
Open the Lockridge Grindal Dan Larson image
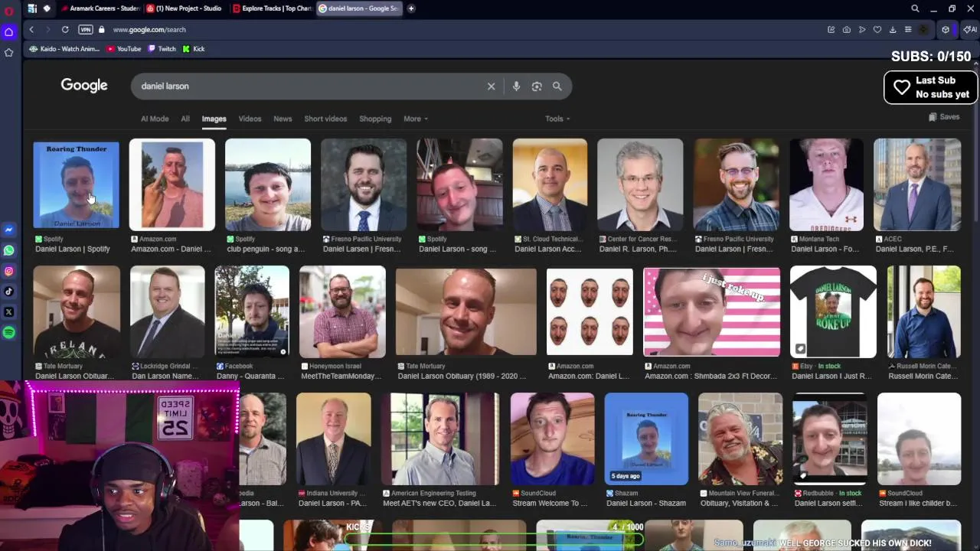click(x=168, y=311)
